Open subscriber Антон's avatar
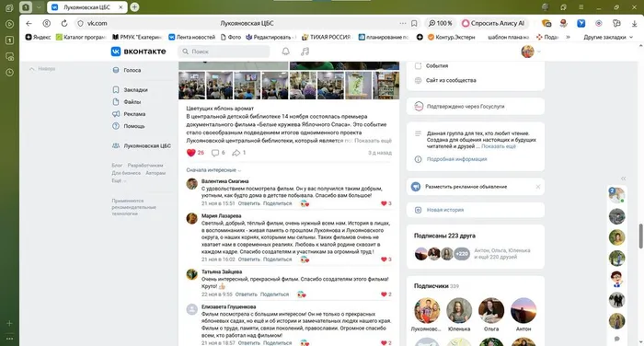The width and height of the screenshot is (644, 346). click(523, 311)
